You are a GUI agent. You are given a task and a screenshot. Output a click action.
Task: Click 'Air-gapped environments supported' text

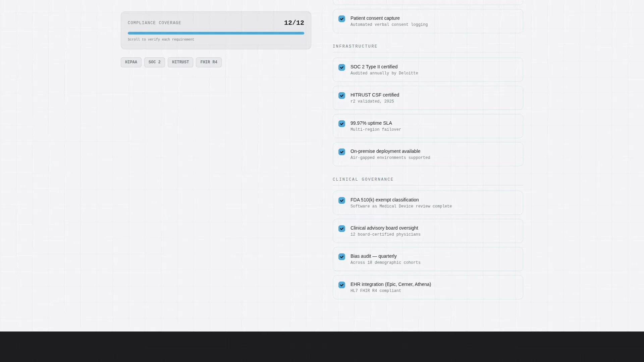pyautogui.click(x=390, y=158)
